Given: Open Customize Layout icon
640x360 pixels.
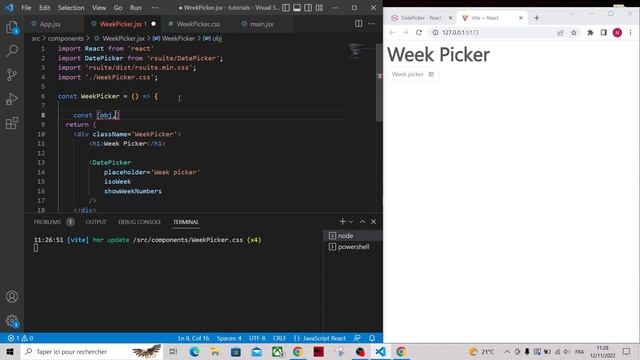Looking at the screenshot, I should pos(319,8).
